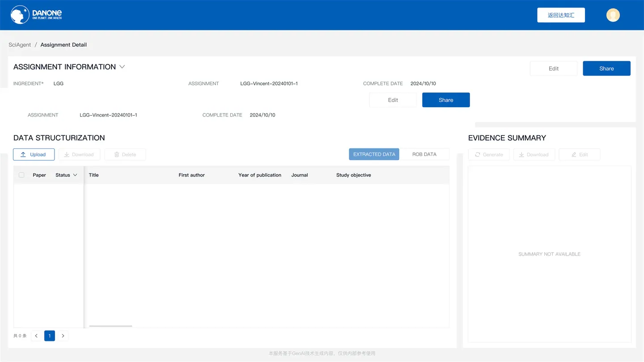
Task: Click the 返回达知汇 button in header
Action: point(561,15)
